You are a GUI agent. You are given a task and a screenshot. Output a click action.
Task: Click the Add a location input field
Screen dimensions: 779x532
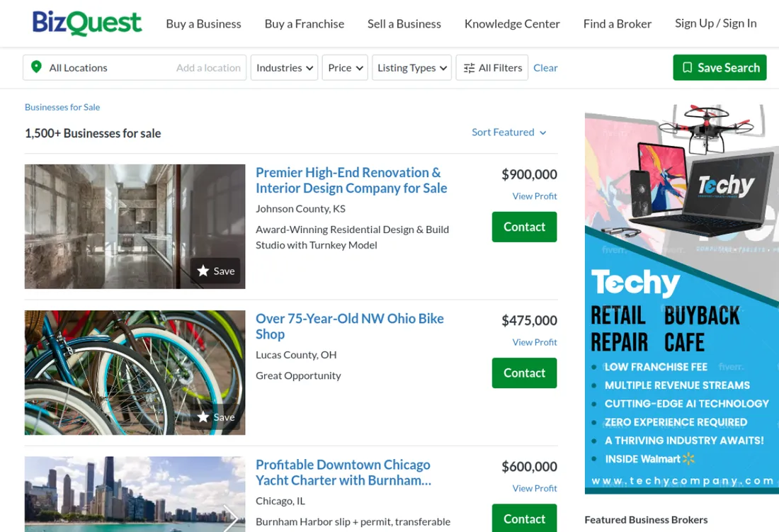[x=208, y=67]
